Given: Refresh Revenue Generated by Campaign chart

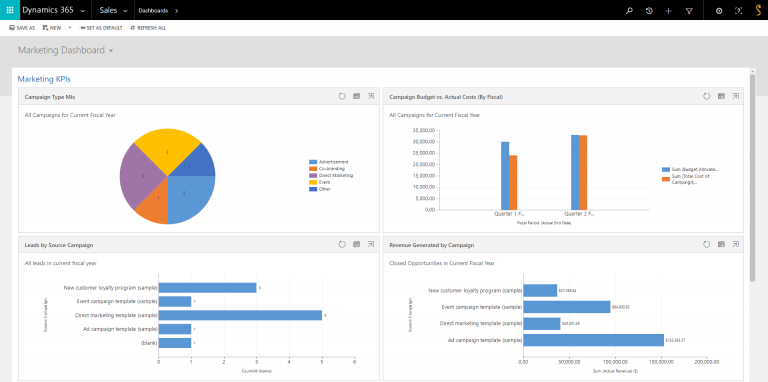Looking at the screenshot, I should [706, 244].
